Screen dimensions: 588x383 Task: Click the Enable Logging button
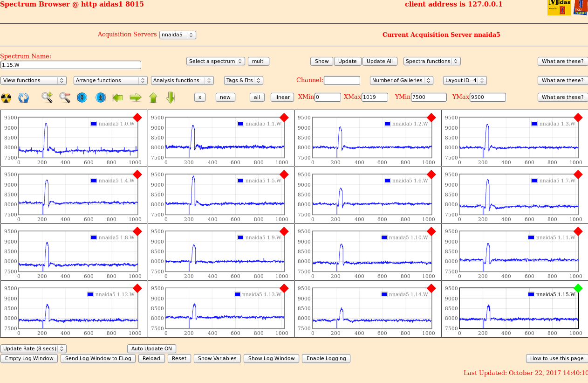(326, 358)
